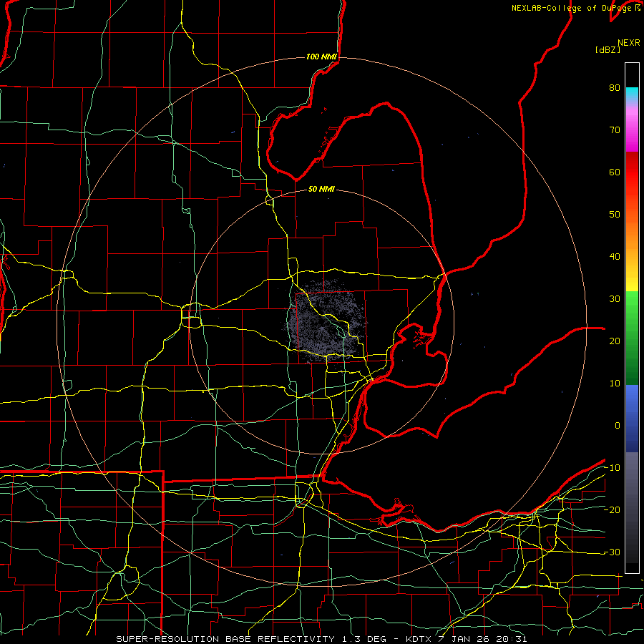Click the 70 value on the dBZ scale
Viewport: 644px width, 644px height.
click(x=615, y=130)
